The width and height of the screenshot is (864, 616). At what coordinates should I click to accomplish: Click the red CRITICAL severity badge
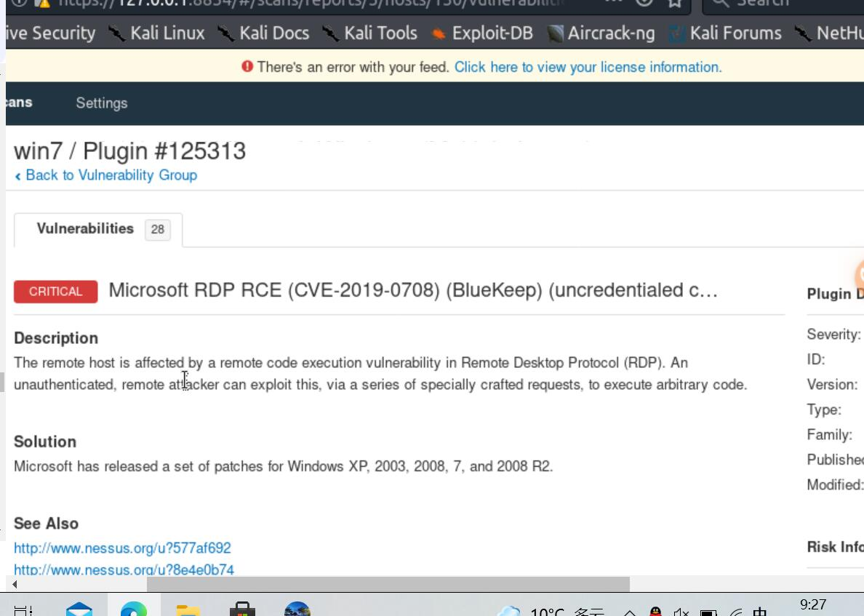[x=56, y=292]
